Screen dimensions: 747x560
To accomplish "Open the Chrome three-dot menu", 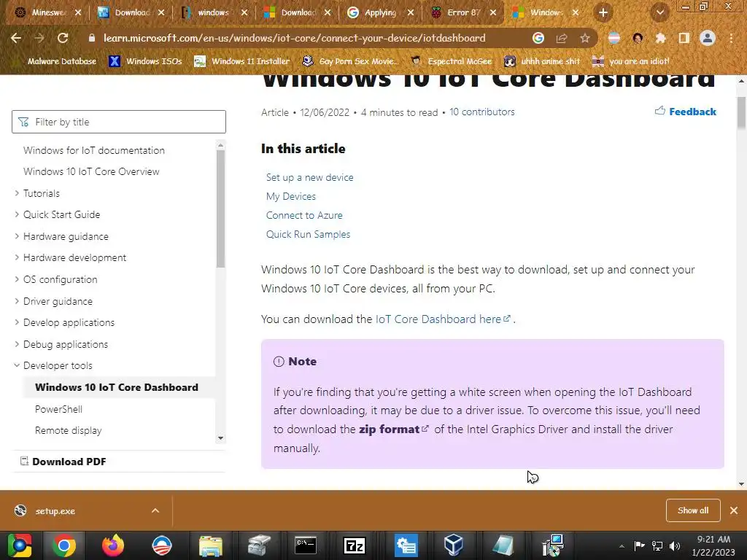I will pos(731,38).
